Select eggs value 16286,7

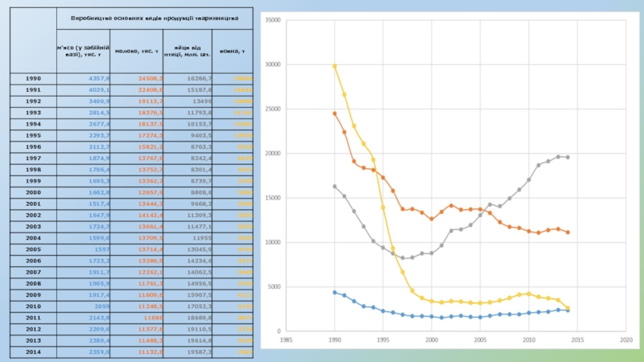[200, 78]
